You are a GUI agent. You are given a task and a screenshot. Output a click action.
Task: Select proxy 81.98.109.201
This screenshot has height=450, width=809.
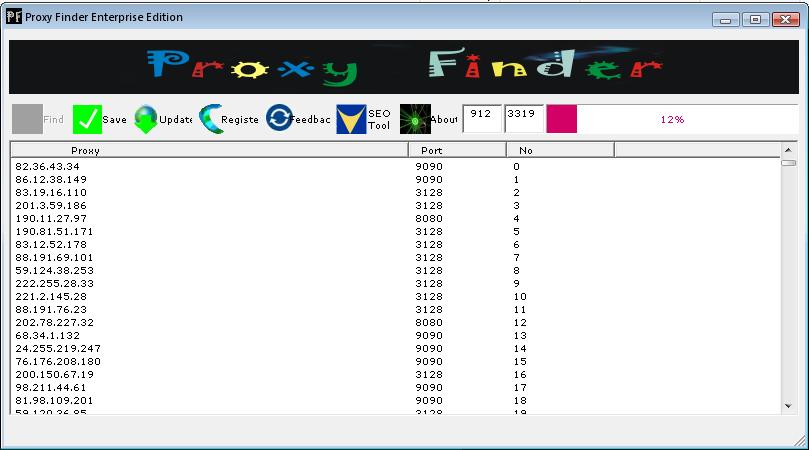[54, 400]
